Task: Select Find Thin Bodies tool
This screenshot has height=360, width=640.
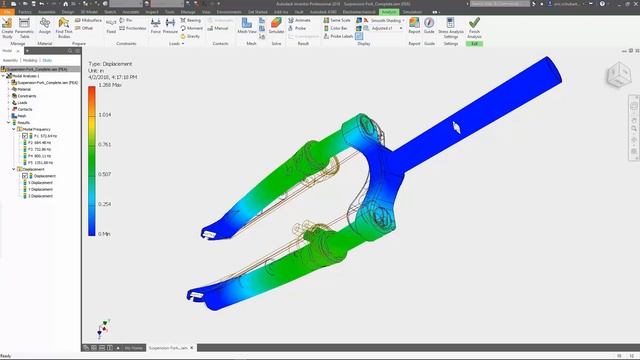Action: (x=64, y=28)
